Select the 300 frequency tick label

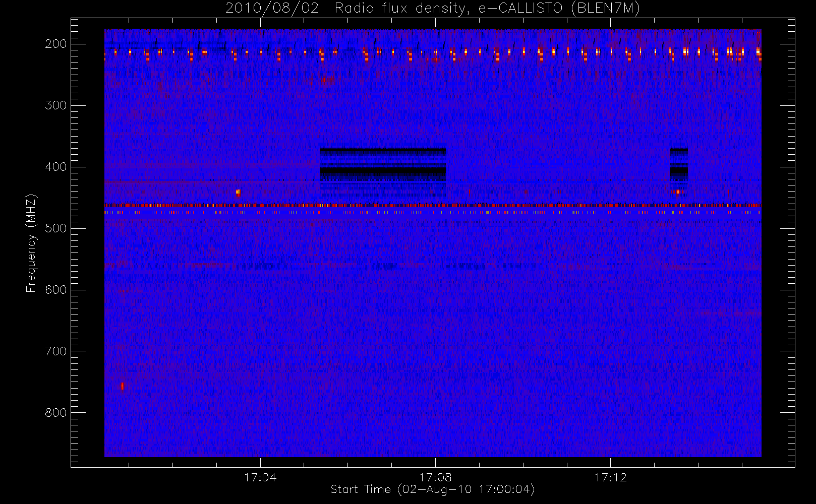(56, 105)
